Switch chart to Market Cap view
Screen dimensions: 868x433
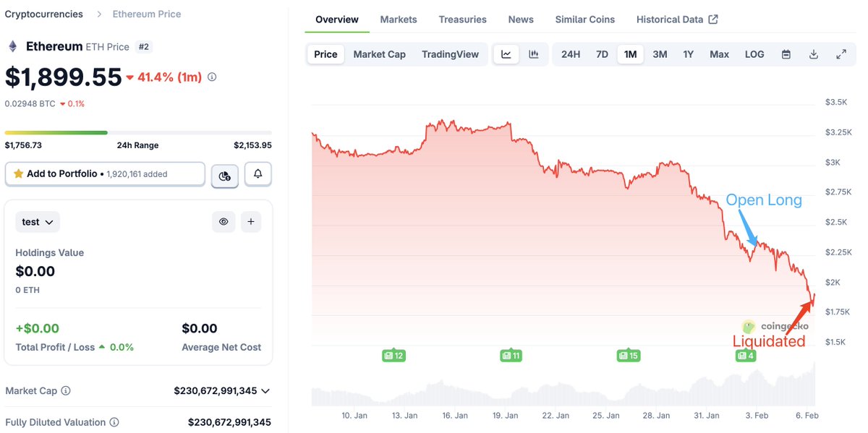coord(379,54)
